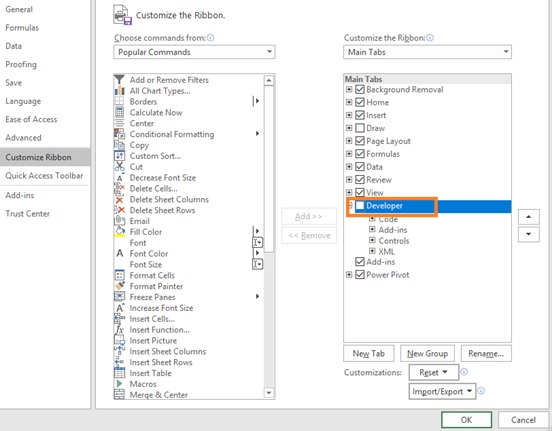Expand the Page Layout tree node
The width and height of the screenshot is (552, 431).
pos(349,141)
